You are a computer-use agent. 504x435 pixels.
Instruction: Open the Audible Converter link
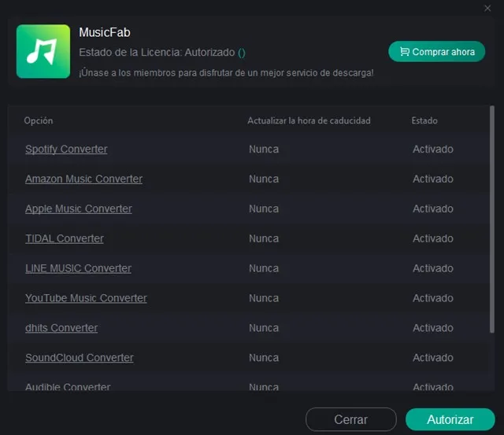point(68,387)
